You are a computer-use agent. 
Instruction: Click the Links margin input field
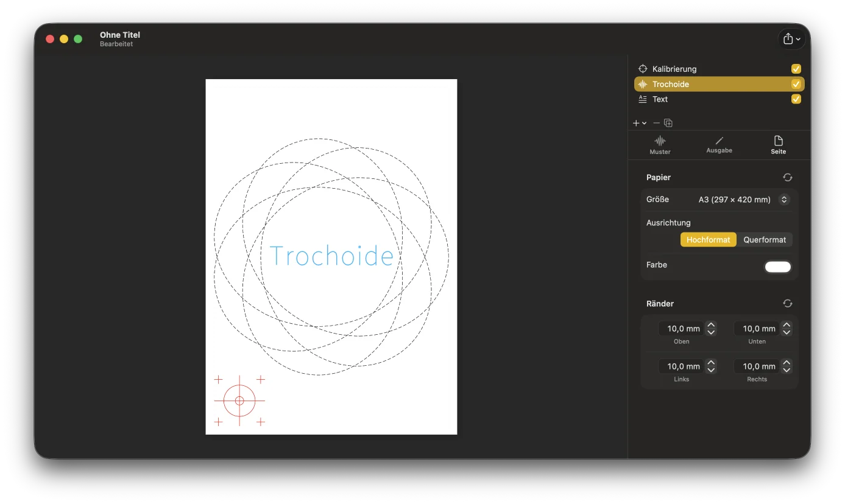tap(681, 366)
